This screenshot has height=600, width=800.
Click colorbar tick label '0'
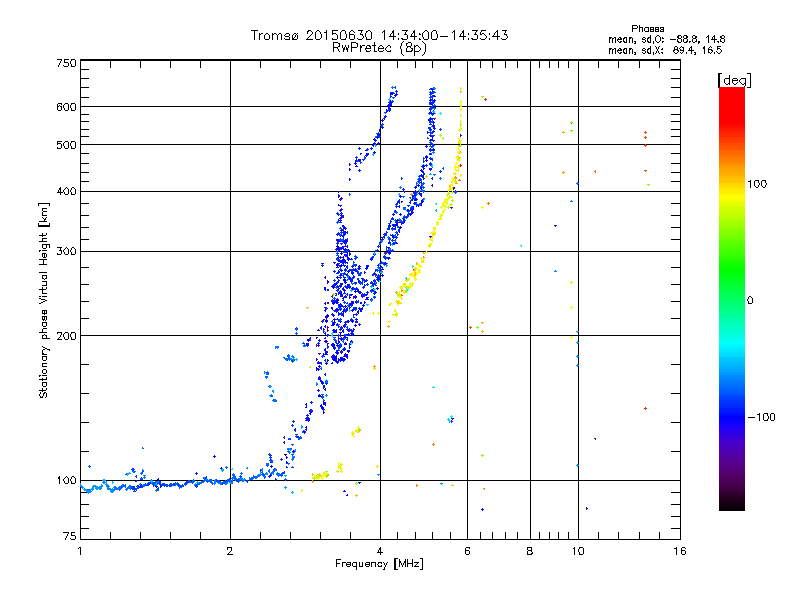pos(749,300)
